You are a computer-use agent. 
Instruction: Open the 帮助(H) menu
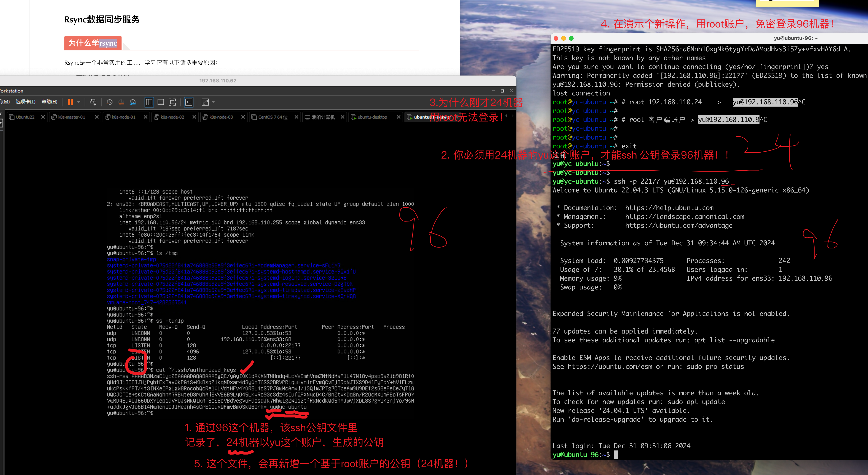pyautogui.click(x=49, y=102)
